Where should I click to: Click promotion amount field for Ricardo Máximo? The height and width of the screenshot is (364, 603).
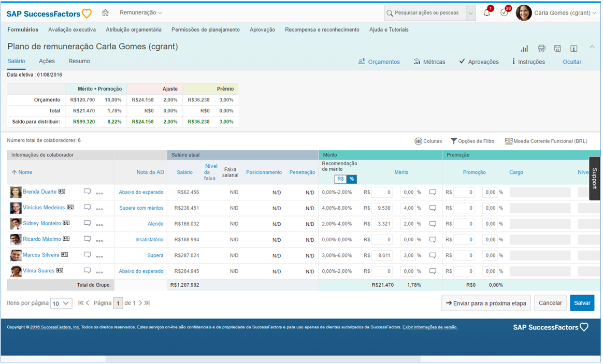464,239
